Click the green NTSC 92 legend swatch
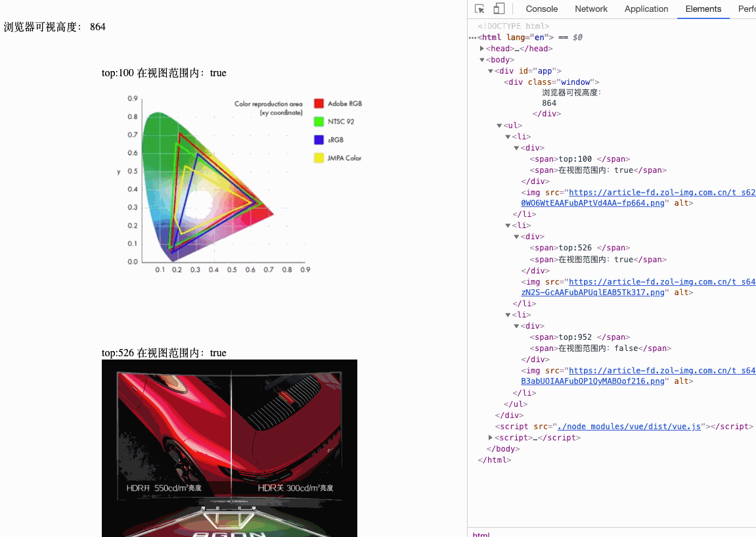The width and height of the screenshot is (756, 537). (x=319, y=122)
